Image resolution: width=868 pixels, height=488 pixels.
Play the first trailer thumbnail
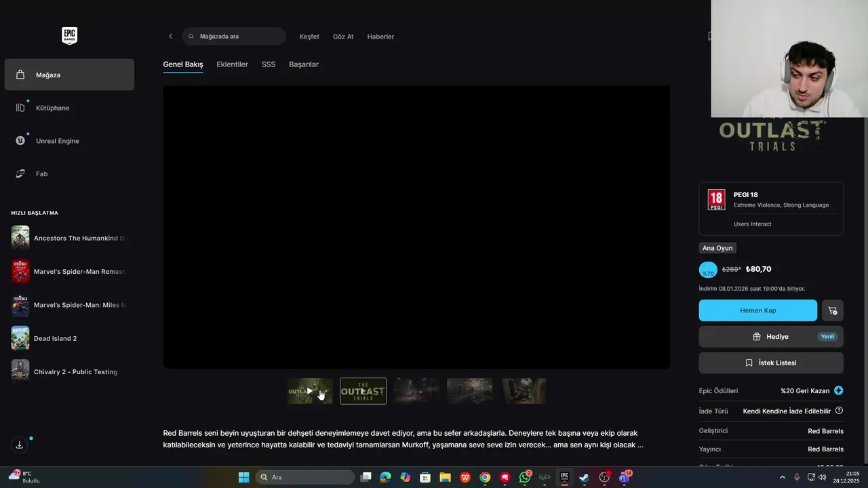(x=310, y=391)
